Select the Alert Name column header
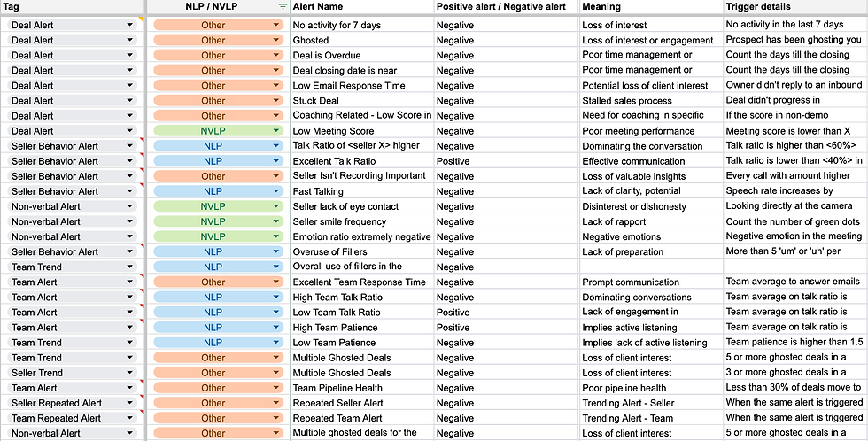 click(x=360, y=7)
